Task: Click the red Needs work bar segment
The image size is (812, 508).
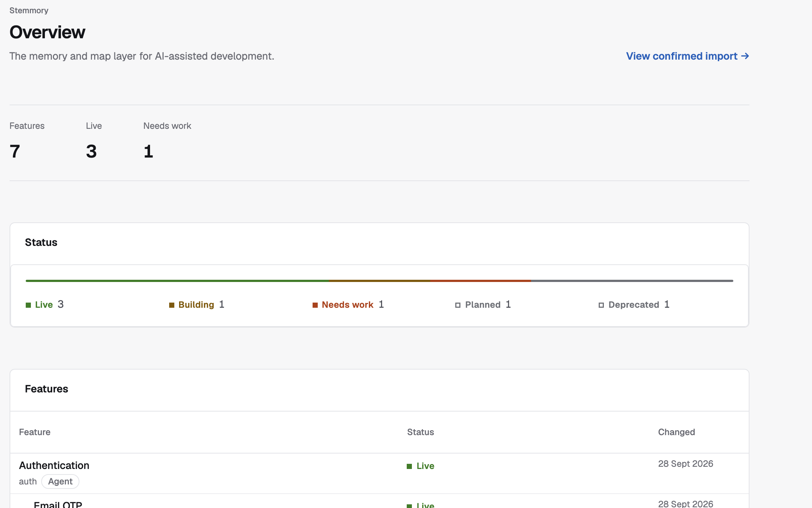Action: point(480,281)
